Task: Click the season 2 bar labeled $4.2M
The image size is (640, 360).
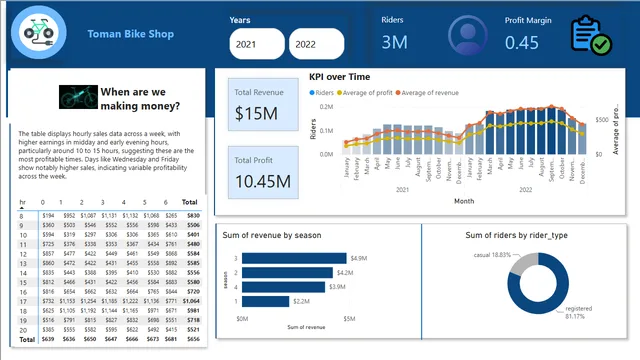Action: (287, 273)
